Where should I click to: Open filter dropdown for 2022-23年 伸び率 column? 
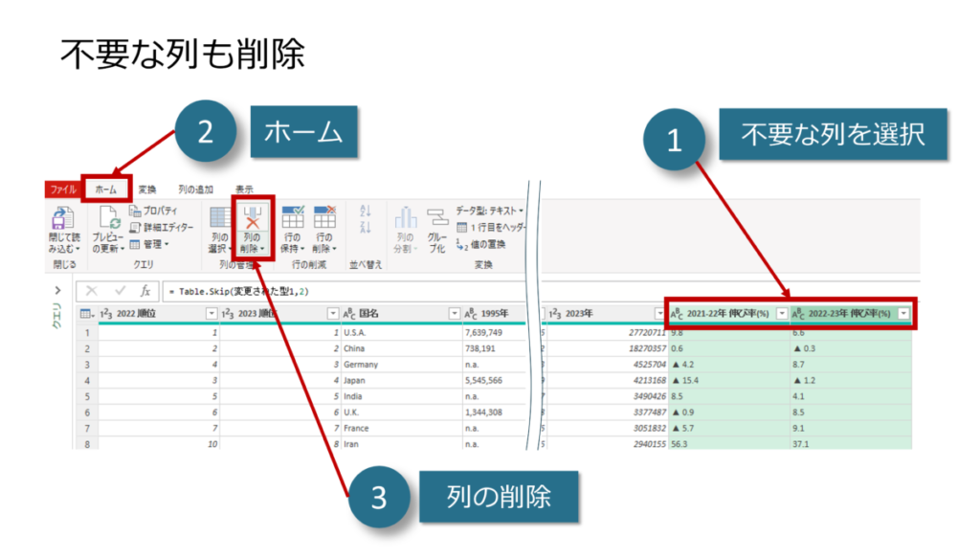902,313
